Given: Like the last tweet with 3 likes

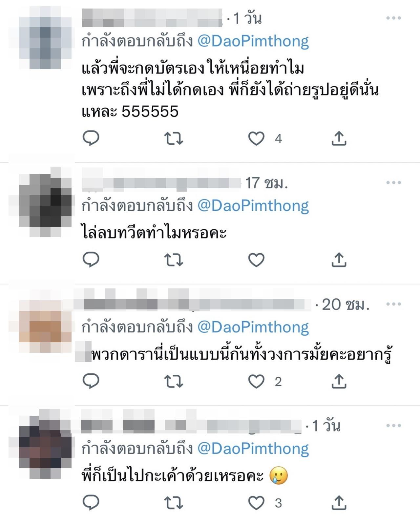Looking at the screenshot, I should coord(256,503).
